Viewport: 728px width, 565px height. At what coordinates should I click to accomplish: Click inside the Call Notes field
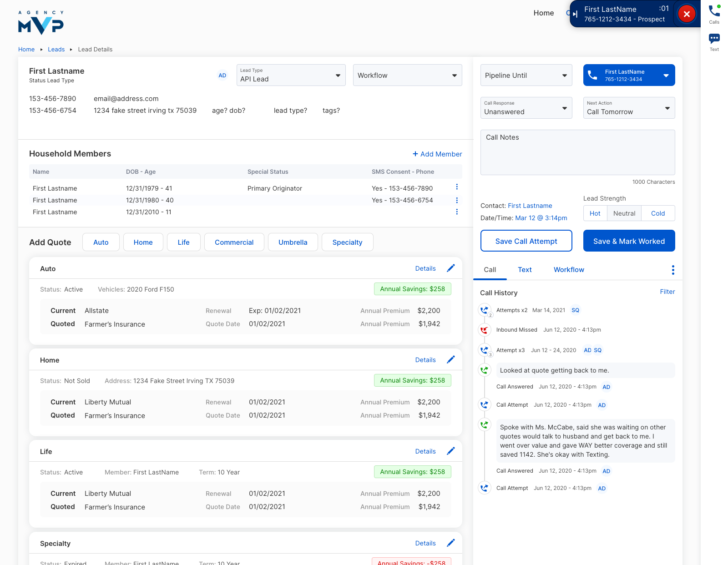tap(577, 152)
